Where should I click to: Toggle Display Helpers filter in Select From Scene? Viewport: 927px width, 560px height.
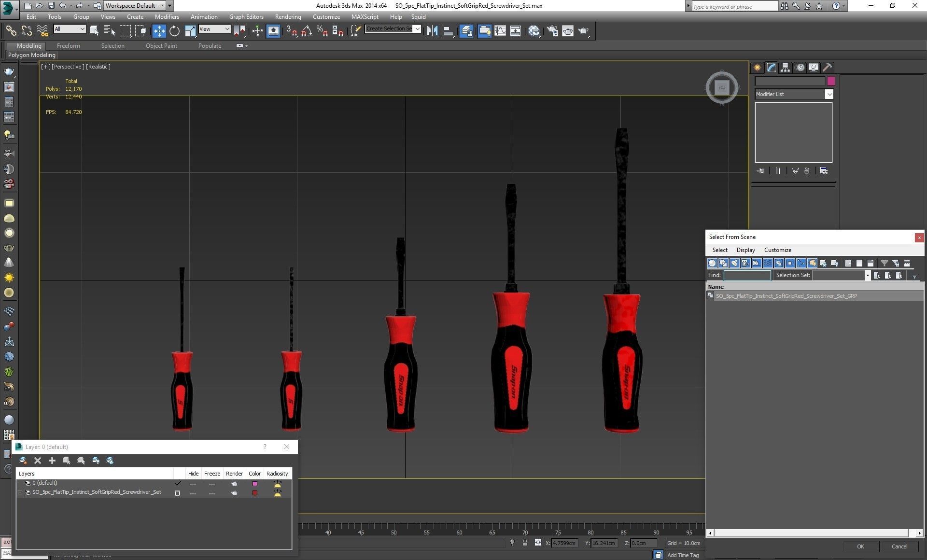coord(756,263)
